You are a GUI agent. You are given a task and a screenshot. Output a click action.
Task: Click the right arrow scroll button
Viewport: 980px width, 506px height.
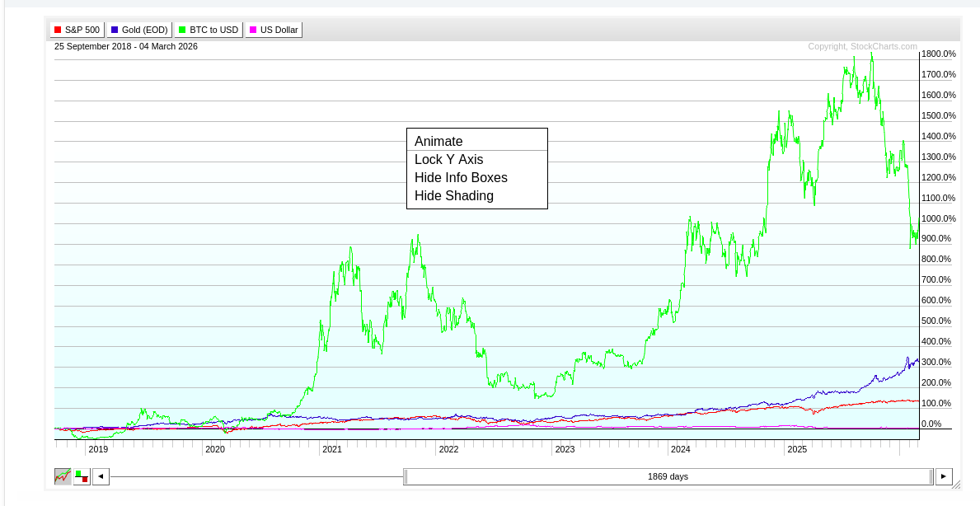coord(944,476)
